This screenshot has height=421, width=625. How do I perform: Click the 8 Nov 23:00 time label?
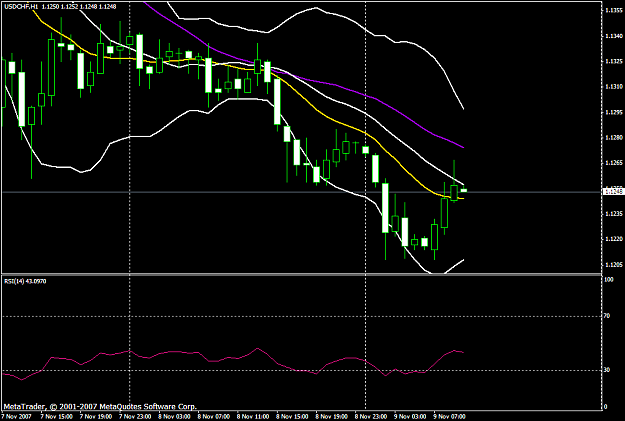(x=371, y=417)
